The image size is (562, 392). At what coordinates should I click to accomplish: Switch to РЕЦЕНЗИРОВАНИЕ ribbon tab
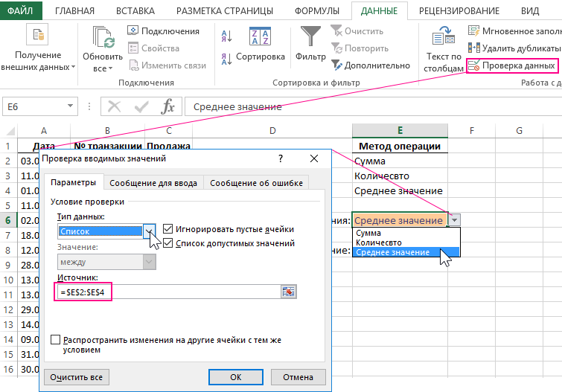[x=459, y=10]
